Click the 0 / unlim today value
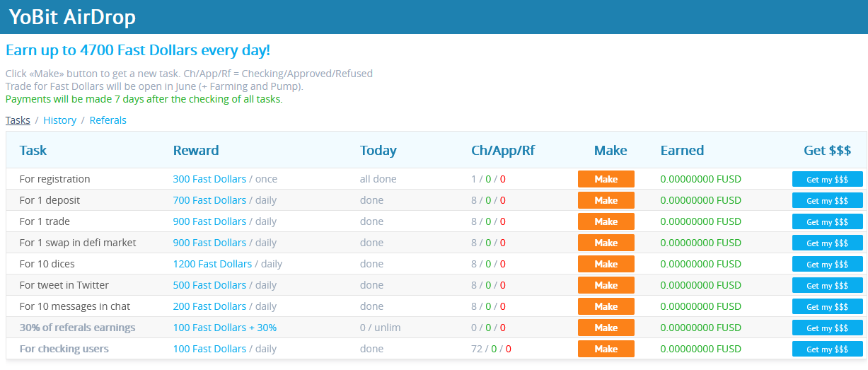 pos(381,328)
